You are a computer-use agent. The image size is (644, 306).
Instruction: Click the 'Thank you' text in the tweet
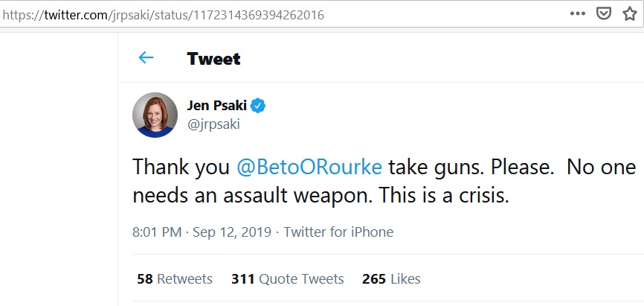(181, 167)
